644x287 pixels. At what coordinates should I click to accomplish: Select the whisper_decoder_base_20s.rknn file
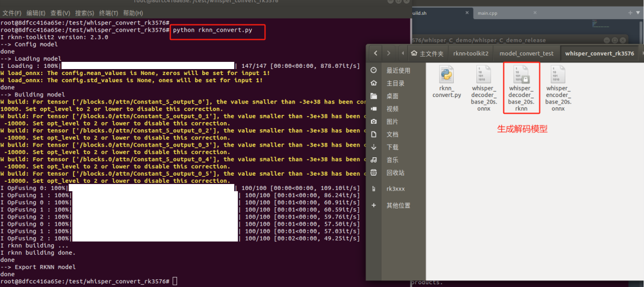(521, 88)
